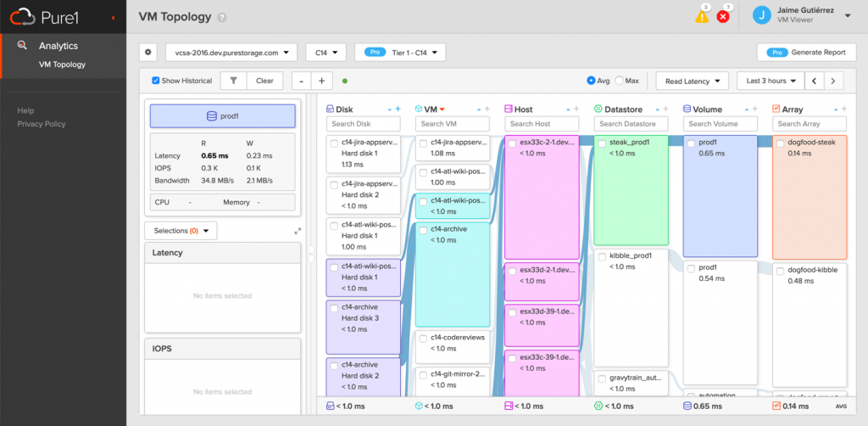Open the Tier 1 - C14 dropdown

pos(400,52)
